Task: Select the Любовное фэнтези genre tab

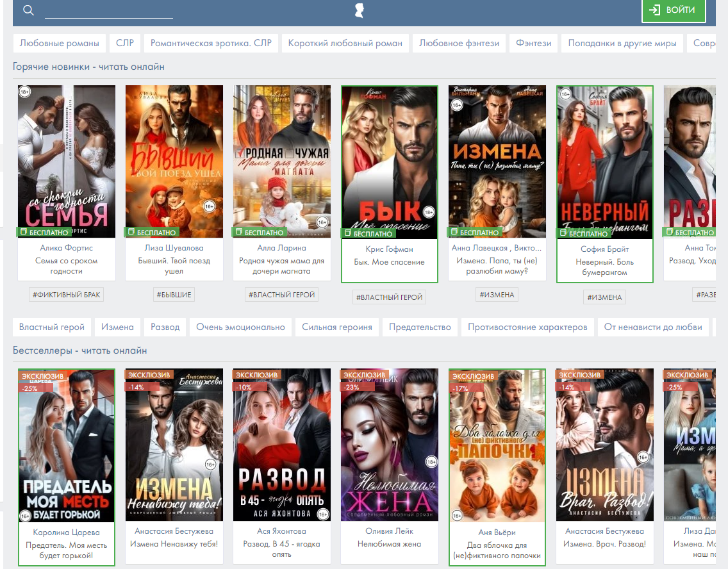Action: [459, 44]
